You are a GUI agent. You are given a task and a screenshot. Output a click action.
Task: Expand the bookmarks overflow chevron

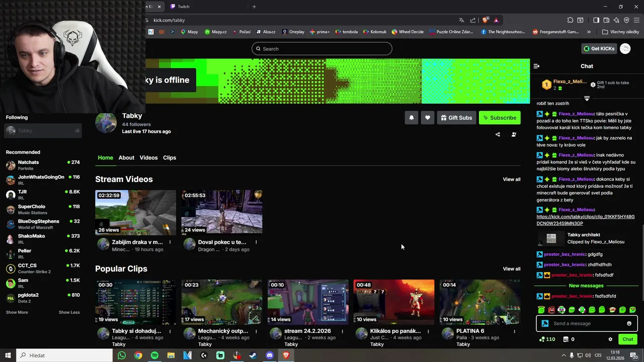click(589, 32)
